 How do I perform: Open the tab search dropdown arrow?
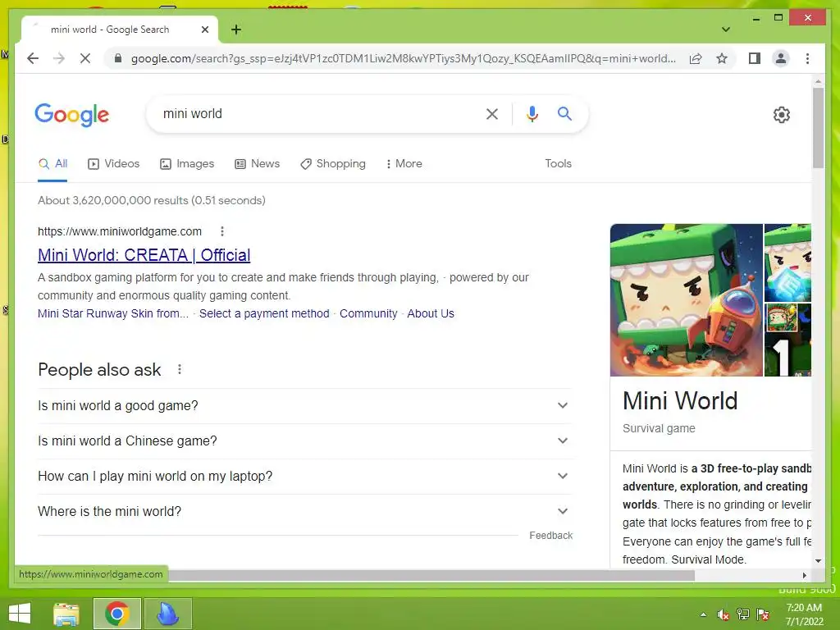click(x=726, y=30)
